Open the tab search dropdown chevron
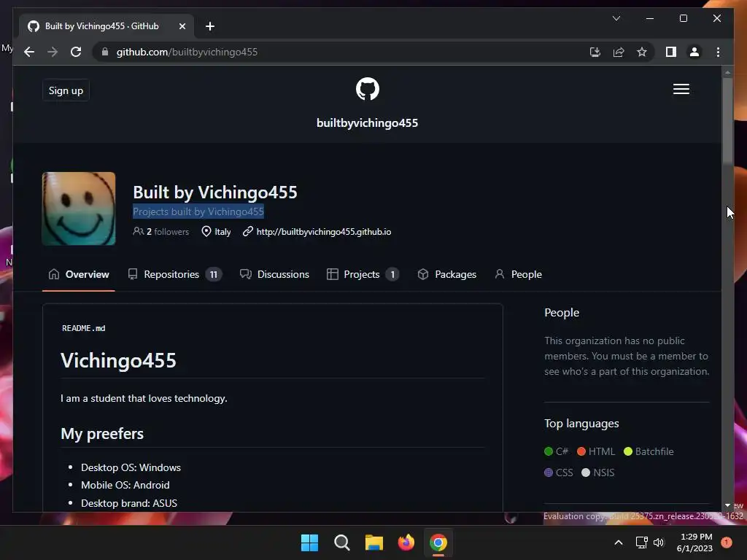747x560 pixels. point(616,18)
